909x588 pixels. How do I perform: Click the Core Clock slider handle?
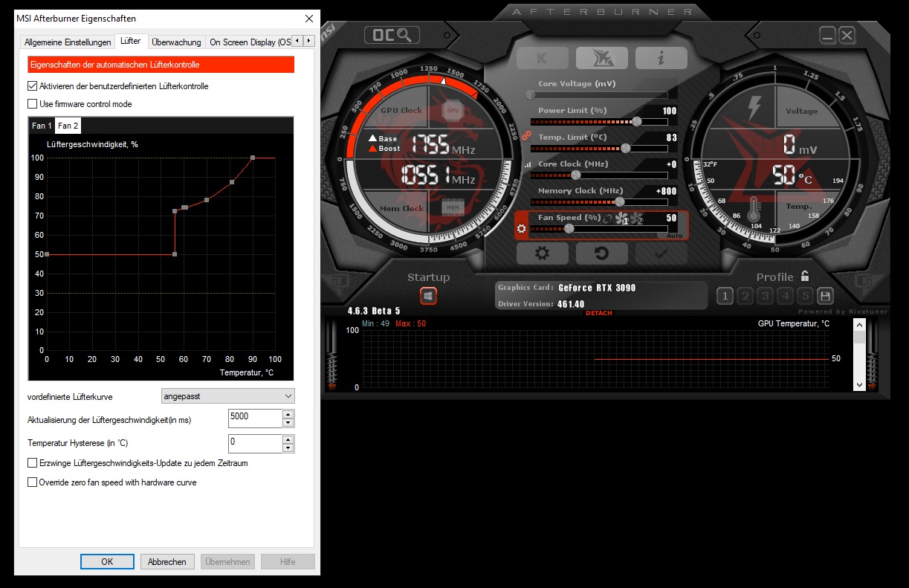click(x=575, y=175)
